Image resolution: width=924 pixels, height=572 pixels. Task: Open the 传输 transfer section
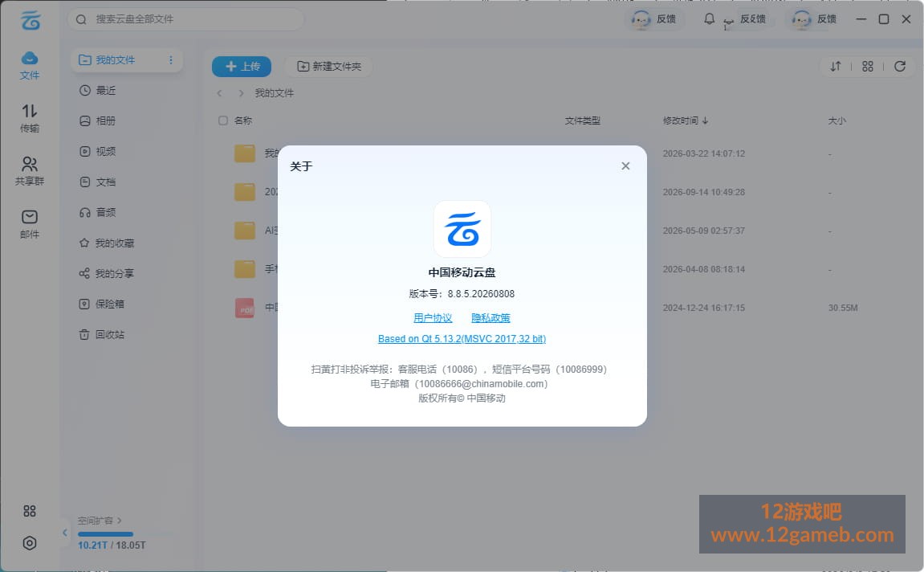30,119
